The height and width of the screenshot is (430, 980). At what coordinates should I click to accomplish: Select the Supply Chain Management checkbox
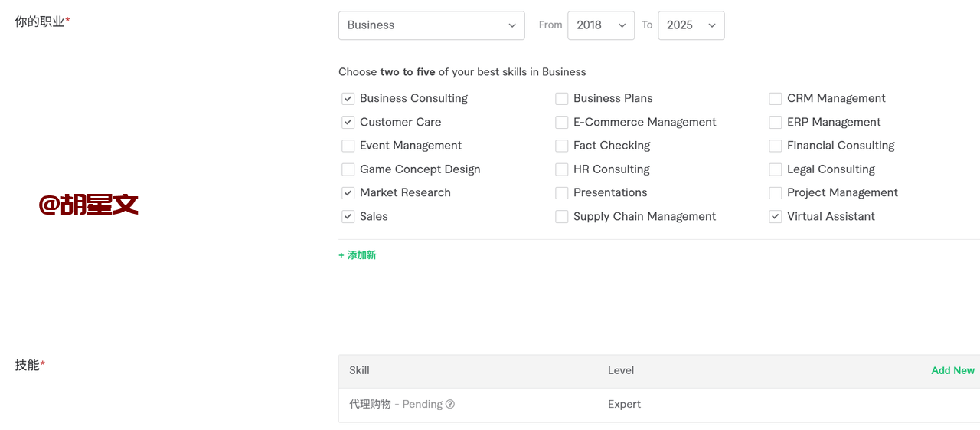coord(562,217)
